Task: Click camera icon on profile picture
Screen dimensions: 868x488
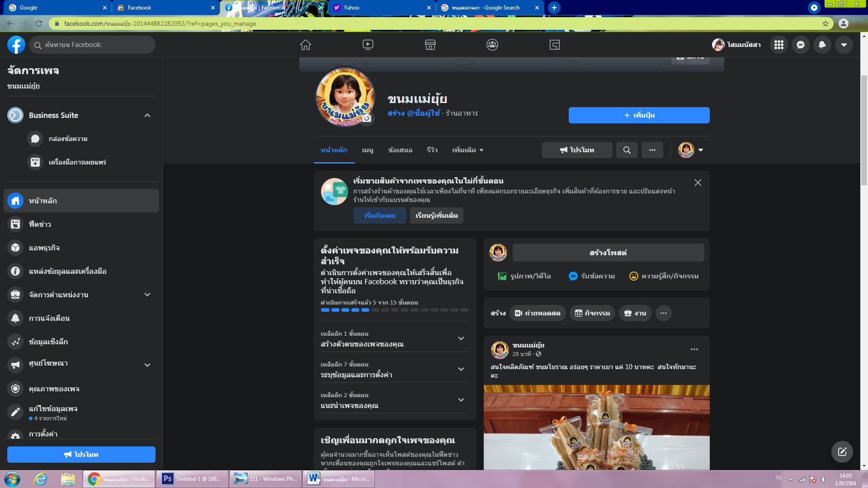Action: point(367,118)
